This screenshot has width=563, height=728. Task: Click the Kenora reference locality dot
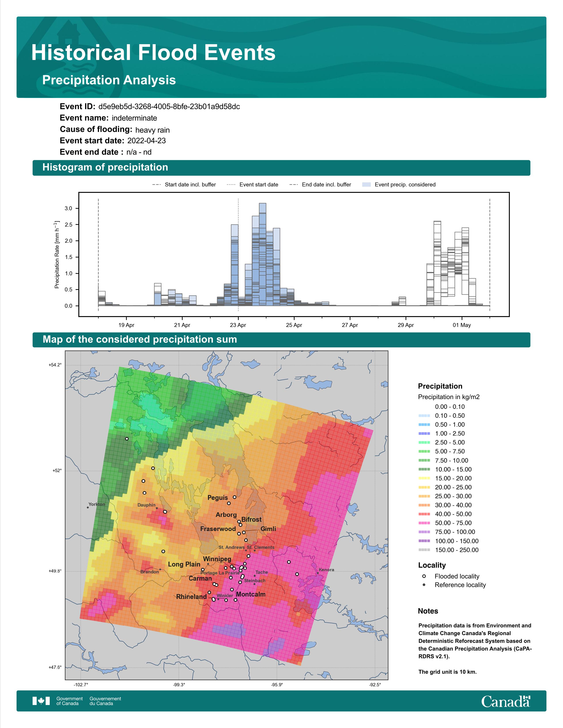pos(317,573)
